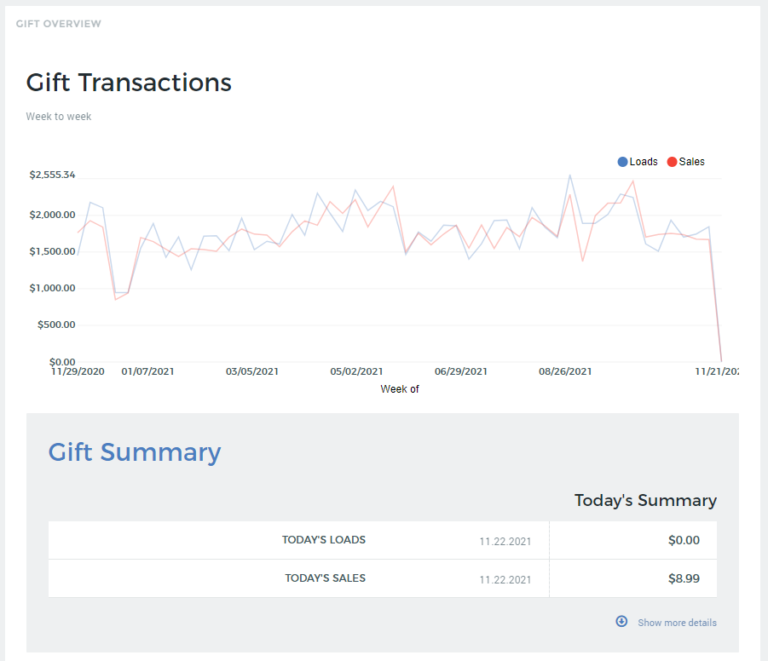Click the 05/02/2021 x-axis date label
Screen dimensions: 768x661
pos(357,372)
